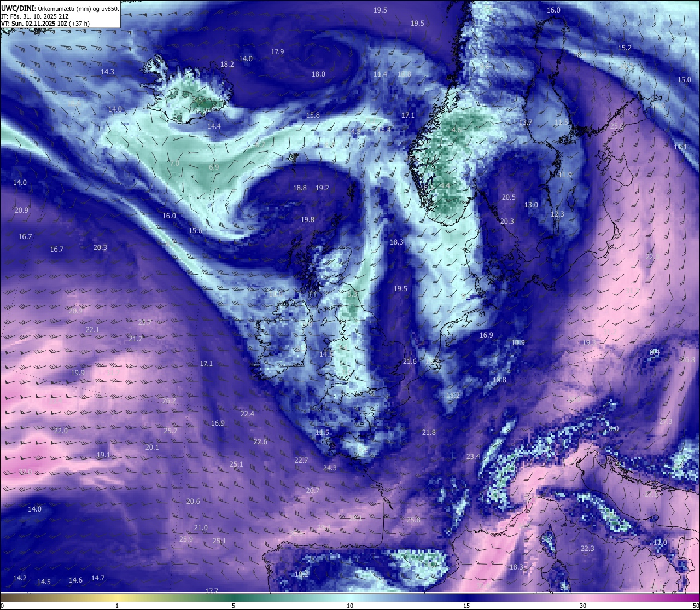Click the 21.0 value label
The height and width of the screenshot is (610, 700).
pyautogui.click(x=201, y=528)
